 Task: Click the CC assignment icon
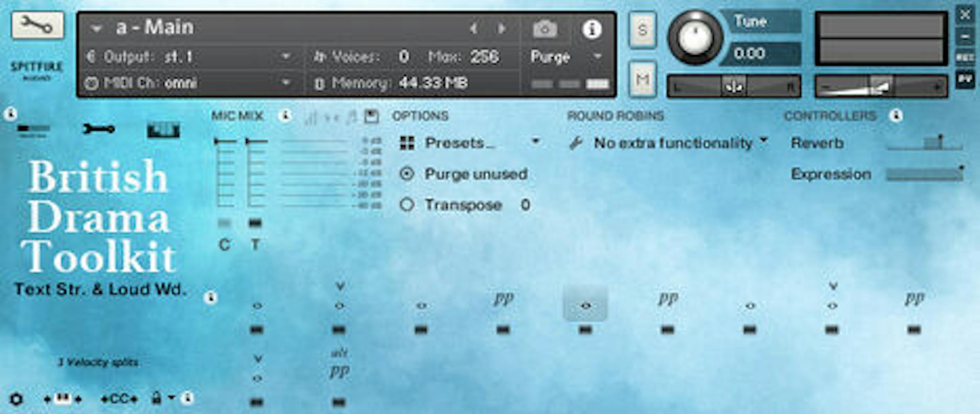(x=119, y=399)
